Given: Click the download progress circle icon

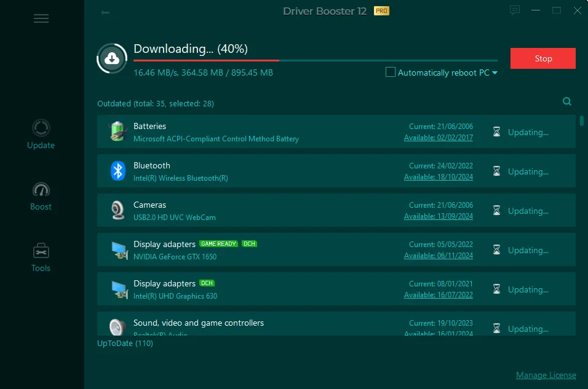Looking at the screenshot, I should (112, 58).
